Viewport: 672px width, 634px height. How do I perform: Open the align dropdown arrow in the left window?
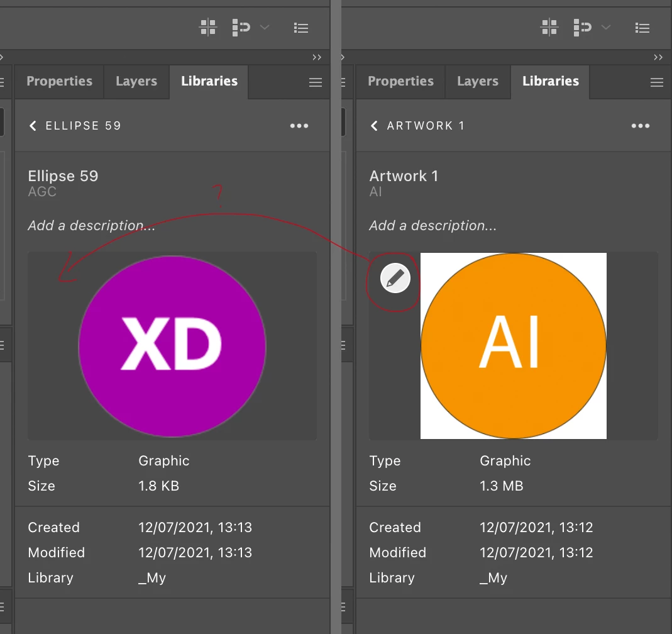point(265,28)
